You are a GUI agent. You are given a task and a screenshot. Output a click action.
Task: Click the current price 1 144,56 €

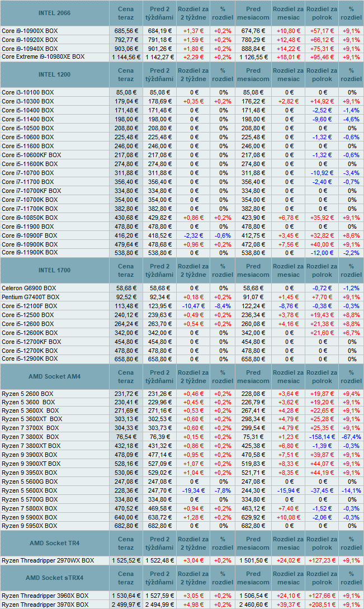point(126,57)
